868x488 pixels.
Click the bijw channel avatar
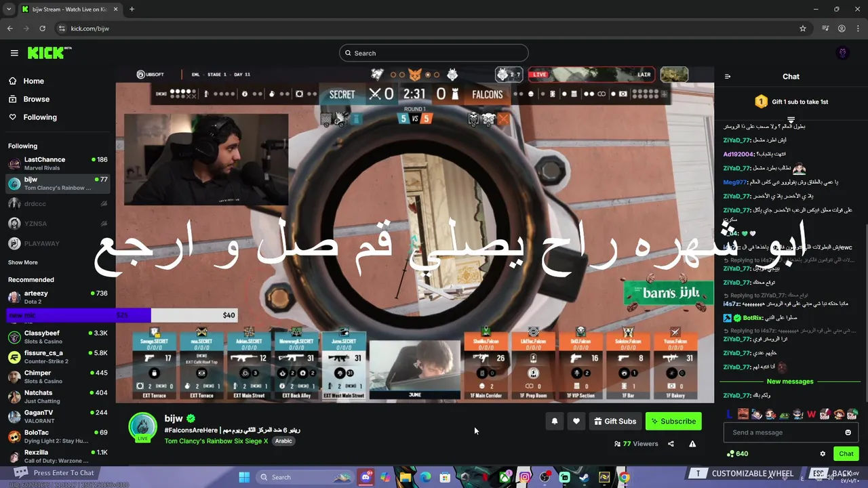[x=143, y=427]
